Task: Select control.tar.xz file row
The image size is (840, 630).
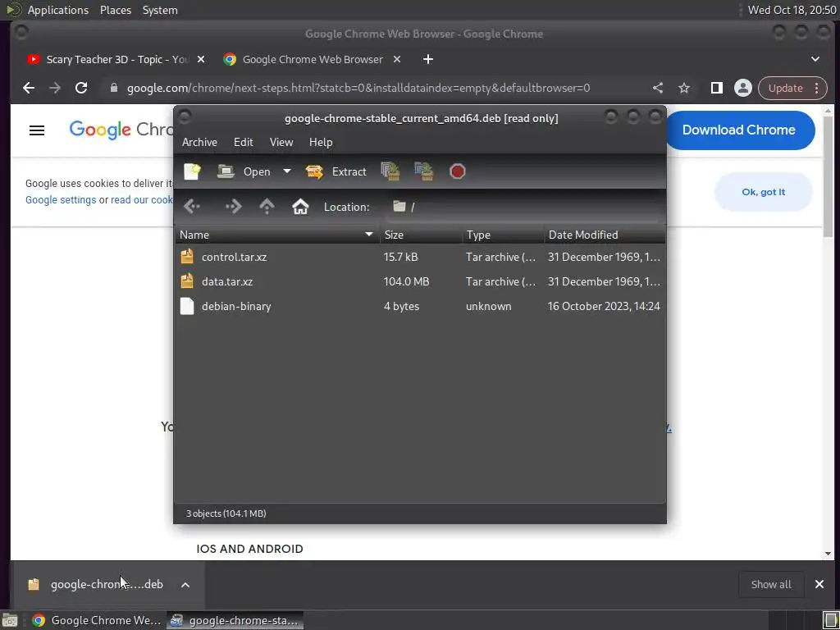Action: click(x=421, y=257)
